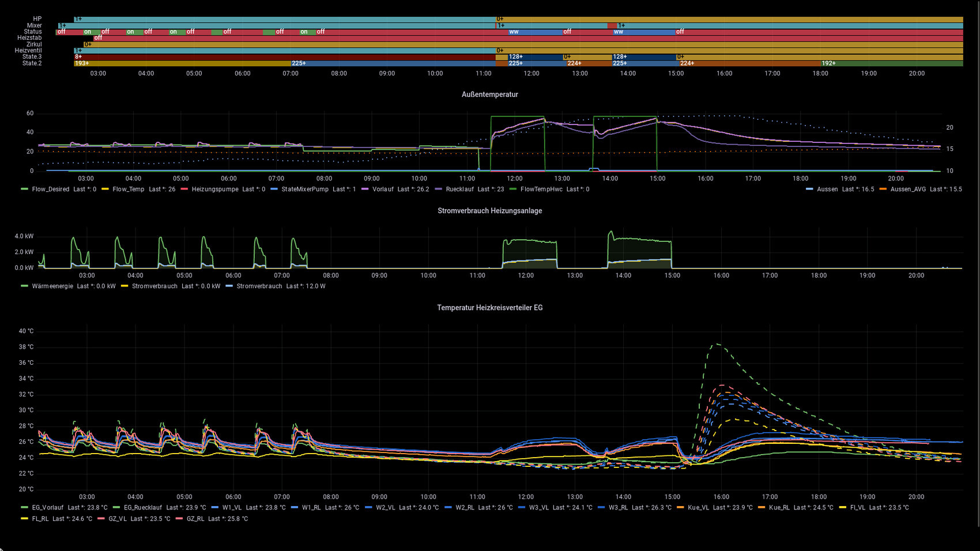Click the FL_RL legend color marker
Screen dimensions: 980x551
[24, 519]
